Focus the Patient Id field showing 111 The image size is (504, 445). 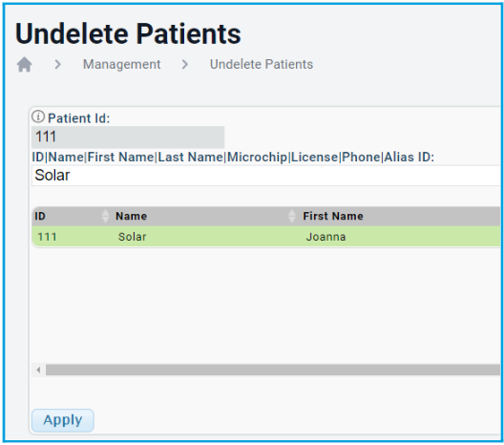pyautogui.click(x=128, y=137)
